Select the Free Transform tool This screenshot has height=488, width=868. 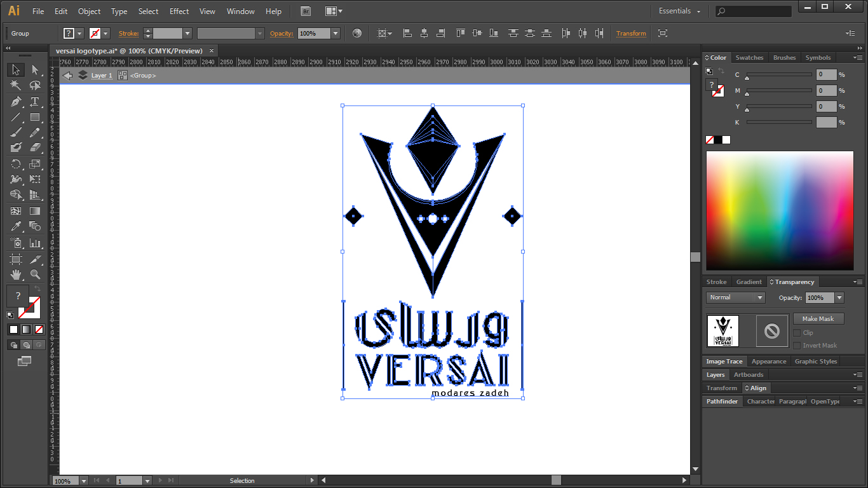35,179
